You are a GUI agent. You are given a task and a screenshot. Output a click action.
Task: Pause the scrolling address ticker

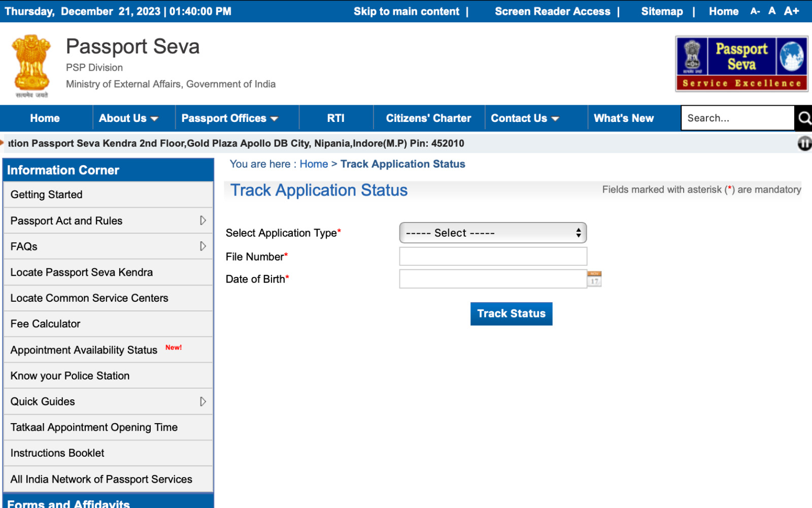[x=804, y=144]
